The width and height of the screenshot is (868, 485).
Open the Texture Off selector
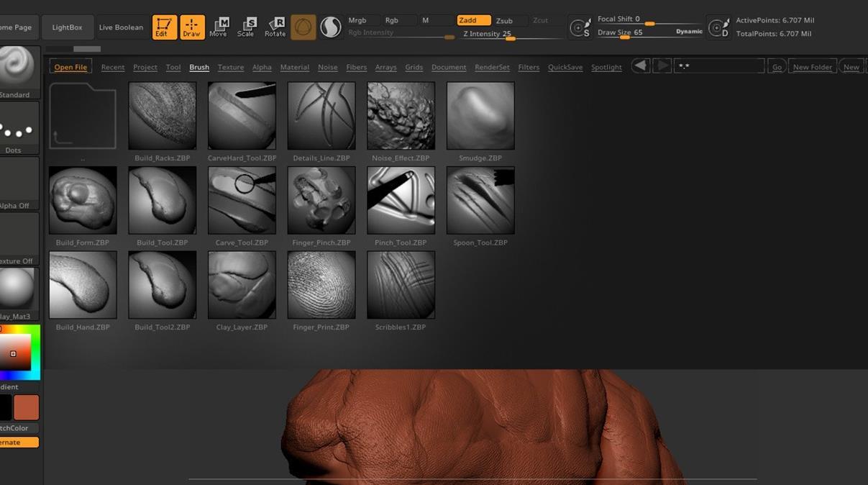pos(17,236)
